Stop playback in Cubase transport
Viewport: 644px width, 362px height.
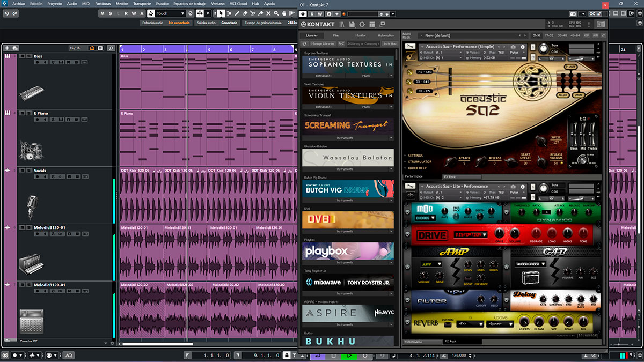333,355
